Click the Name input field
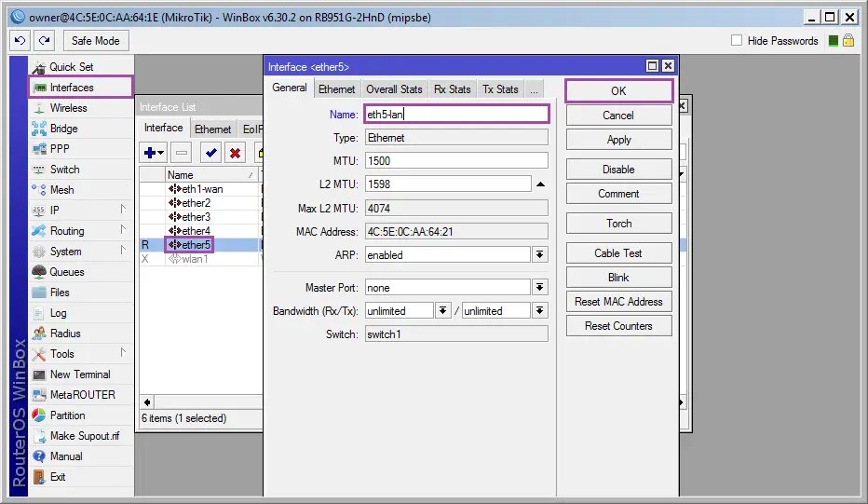868x504 pixels. 456,114
